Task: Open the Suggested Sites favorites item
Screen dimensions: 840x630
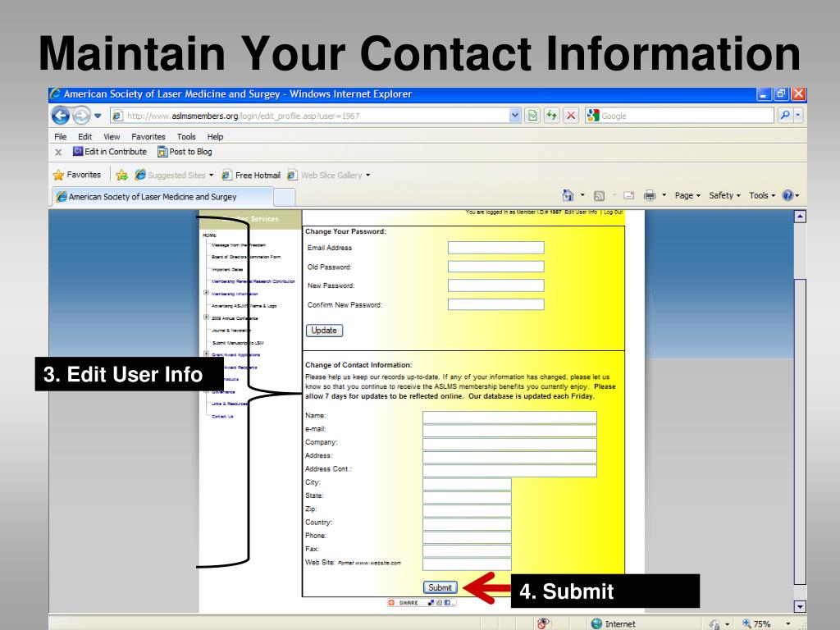Action: click(174, 175)
